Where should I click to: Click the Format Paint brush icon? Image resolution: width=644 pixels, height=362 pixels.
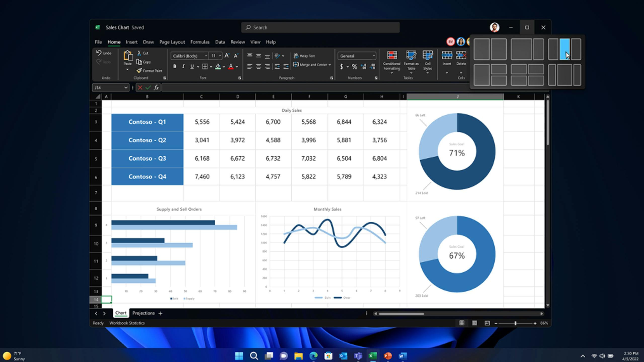pos(139,71)
